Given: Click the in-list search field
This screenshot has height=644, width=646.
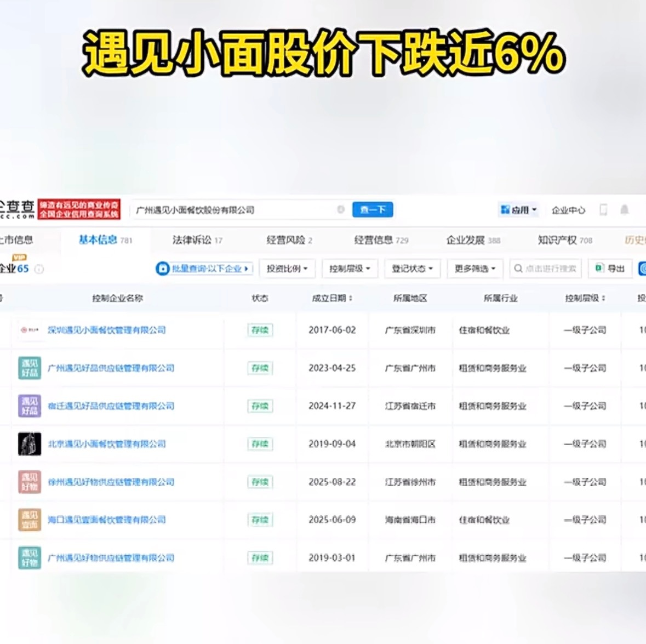Looking at the screenshot, I should coord(546,269).
